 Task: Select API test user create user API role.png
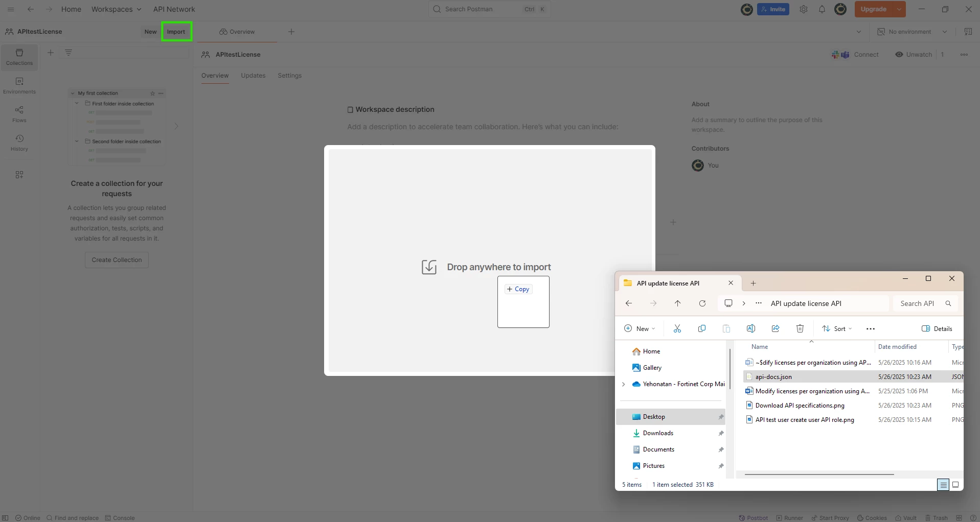(x=805, y=420)
